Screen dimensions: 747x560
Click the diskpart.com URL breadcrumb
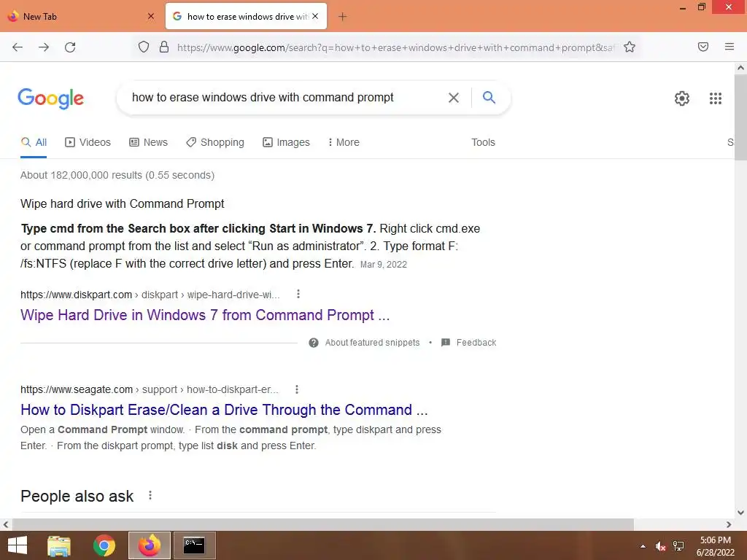150,295
